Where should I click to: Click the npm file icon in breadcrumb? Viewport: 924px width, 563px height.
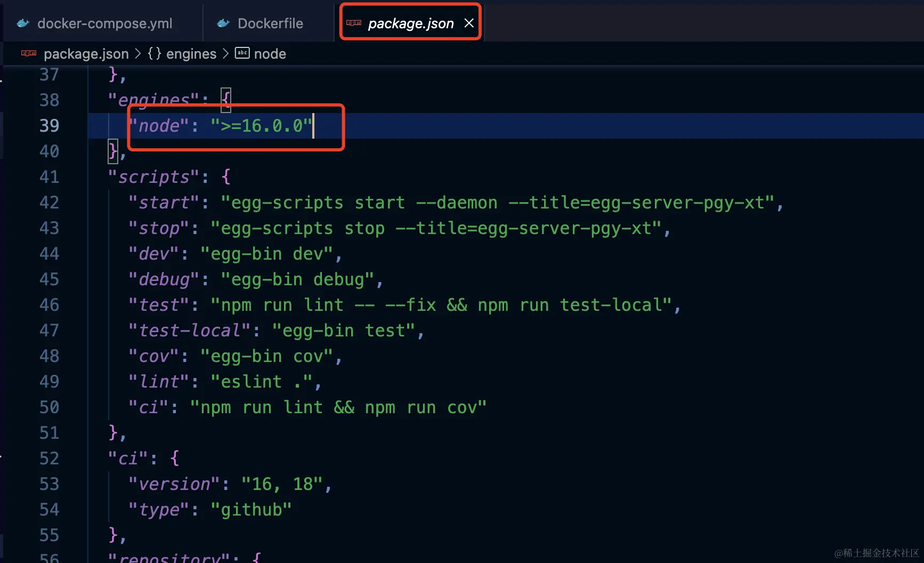pos(29,53)
